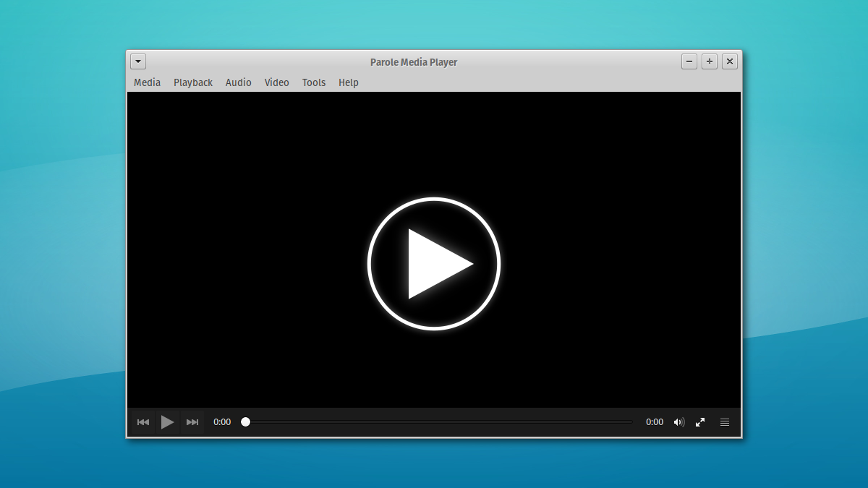The image size is (868, 488).
Task: Open the Tools menu
Action: [x=313, y=82]
